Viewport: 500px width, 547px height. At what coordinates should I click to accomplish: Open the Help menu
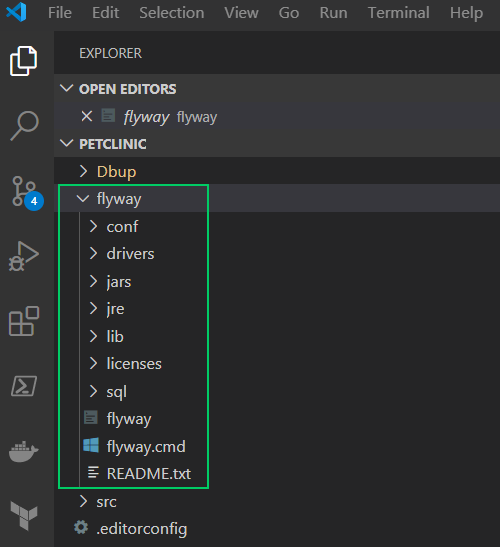tap(466, 13)
